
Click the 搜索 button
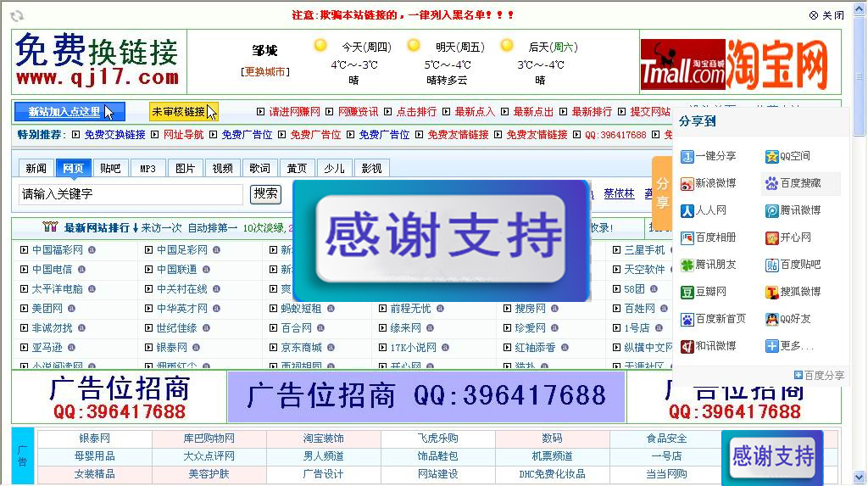265,194
